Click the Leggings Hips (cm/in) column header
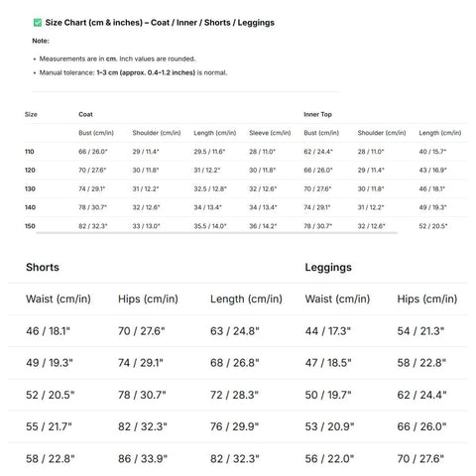Viewport: 476px width, 476px height. click(x=427, y=299)
